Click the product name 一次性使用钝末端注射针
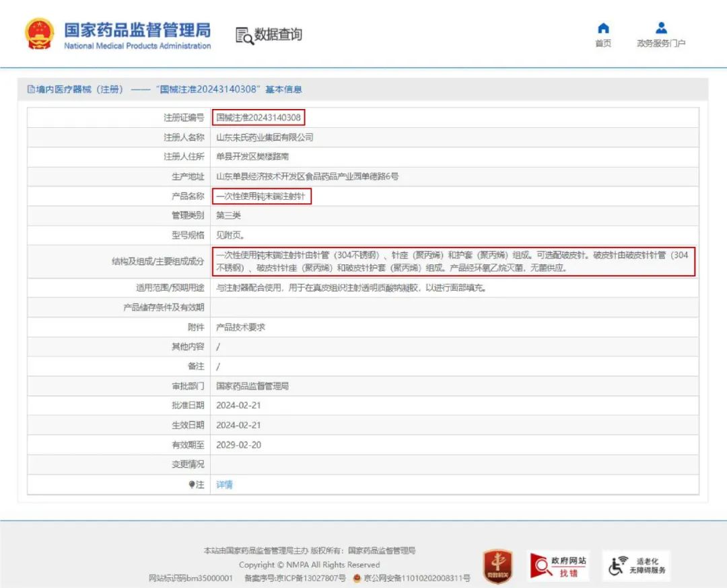727x588 pixels. click(262, 196)
